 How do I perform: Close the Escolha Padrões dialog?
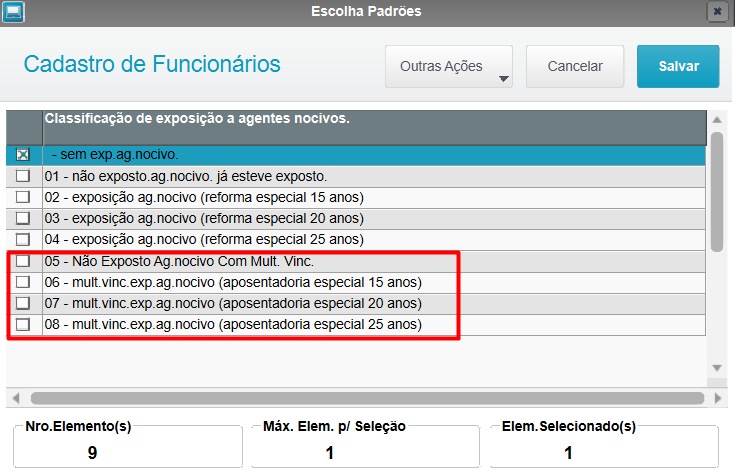(x=717, y=12)
